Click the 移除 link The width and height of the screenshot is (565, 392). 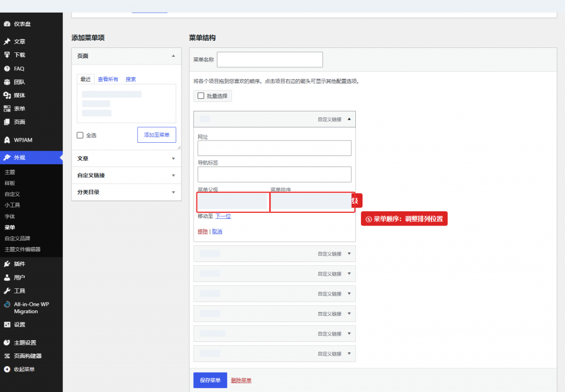[202, 232]
